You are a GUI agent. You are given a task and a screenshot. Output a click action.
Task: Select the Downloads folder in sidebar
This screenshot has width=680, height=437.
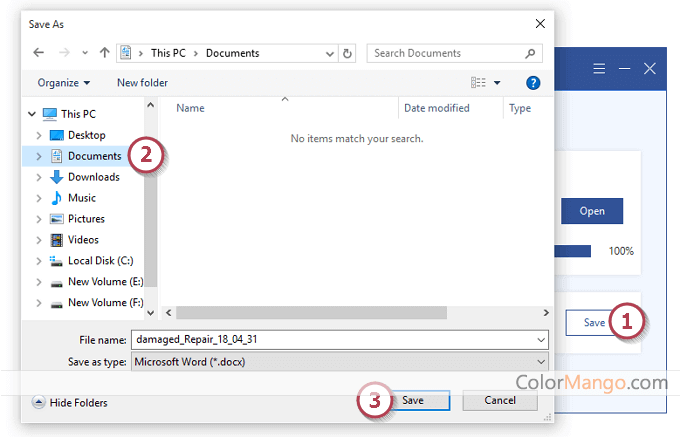93,177
